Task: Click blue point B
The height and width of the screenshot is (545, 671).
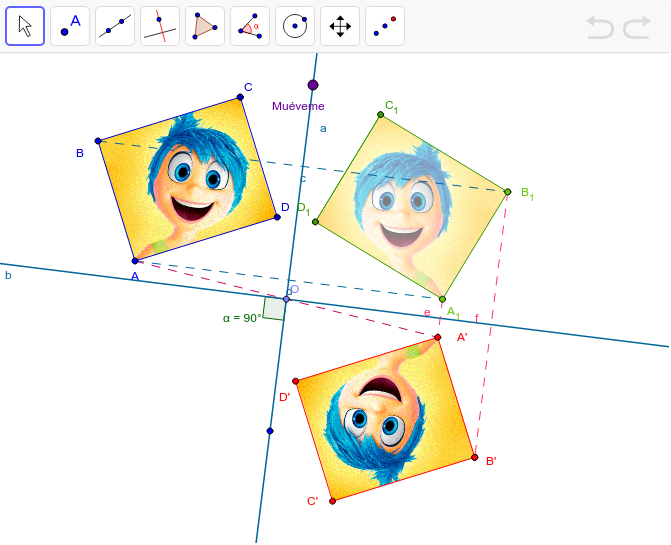Action: tap(98, 141)
